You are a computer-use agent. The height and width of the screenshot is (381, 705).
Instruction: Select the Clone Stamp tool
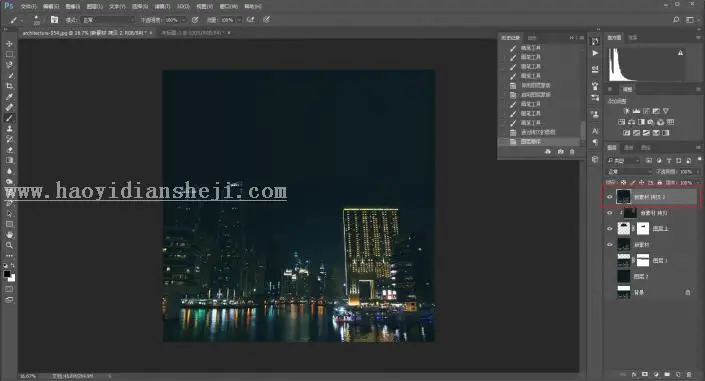(x=9, y=129)
